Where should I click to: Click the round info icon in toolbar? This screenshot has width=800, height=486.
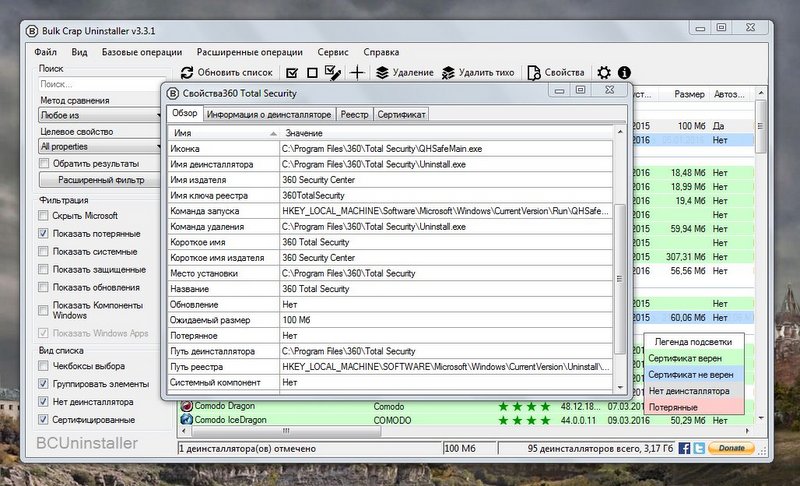(624, 73)
